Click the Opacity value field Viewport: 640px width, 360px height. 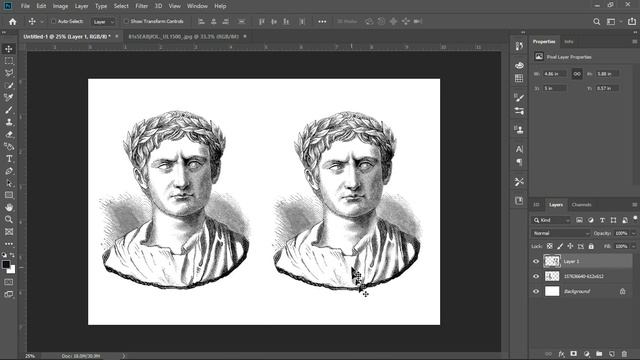click(621, 233)
